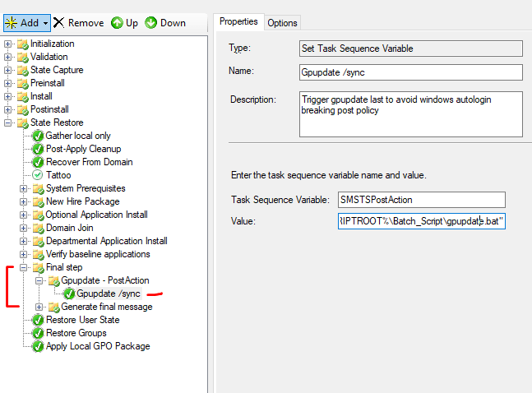Expand the System Prerequisites group
Screen dimensions: 532x393
pyautogui.click(x=25, y=188)
